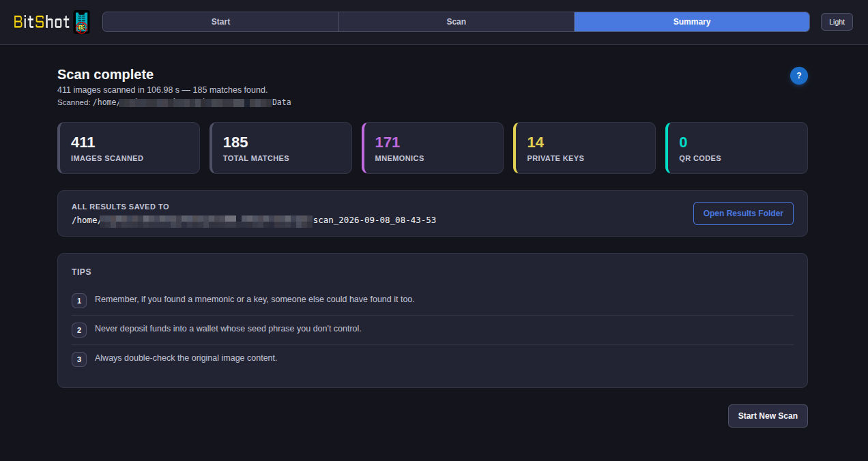Screen dimensions: 868x461
Task: Click the '411 images scanned in 106.98 s' line
Action: [x=162, y=89]
